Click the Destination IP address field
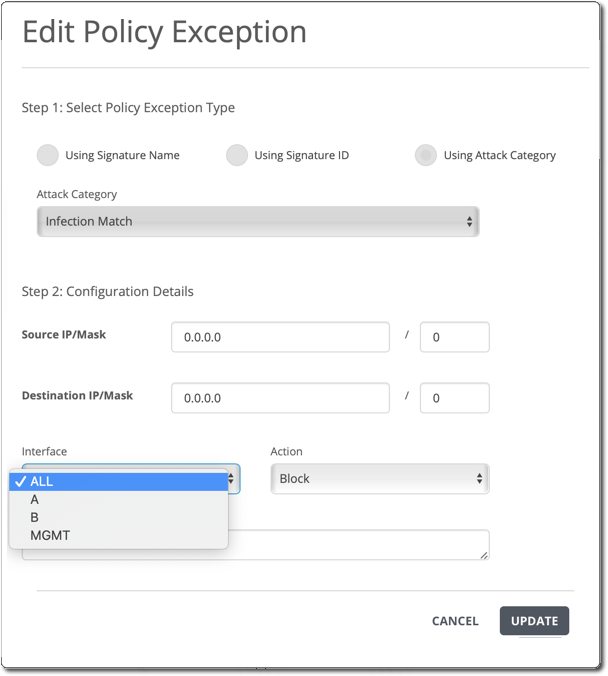The image size is (608, 676). click(280, 398)
